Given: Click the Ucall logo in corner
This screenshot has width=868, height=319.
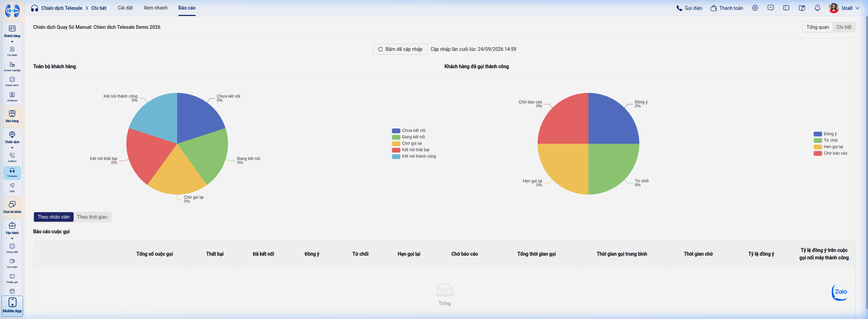Looking at the screenshot, I should click(x=12, y=11).
